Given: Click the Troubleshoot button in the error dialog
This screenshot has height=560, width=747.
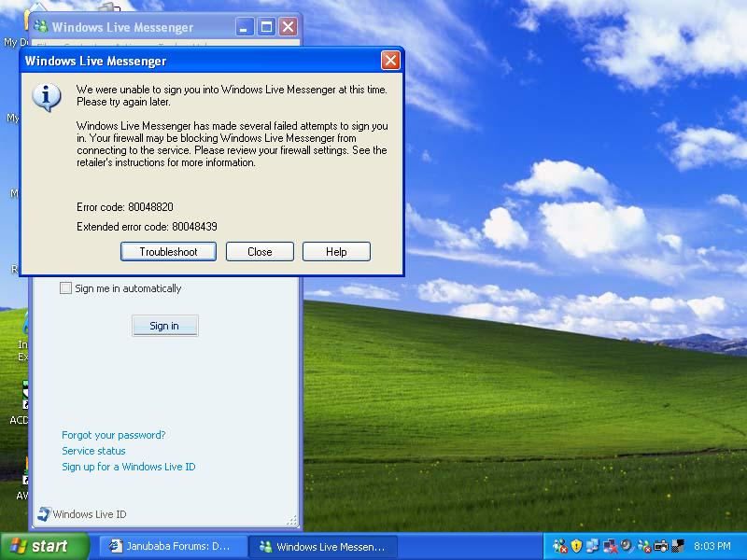Looking at the screenshot, I should (168, 251).
